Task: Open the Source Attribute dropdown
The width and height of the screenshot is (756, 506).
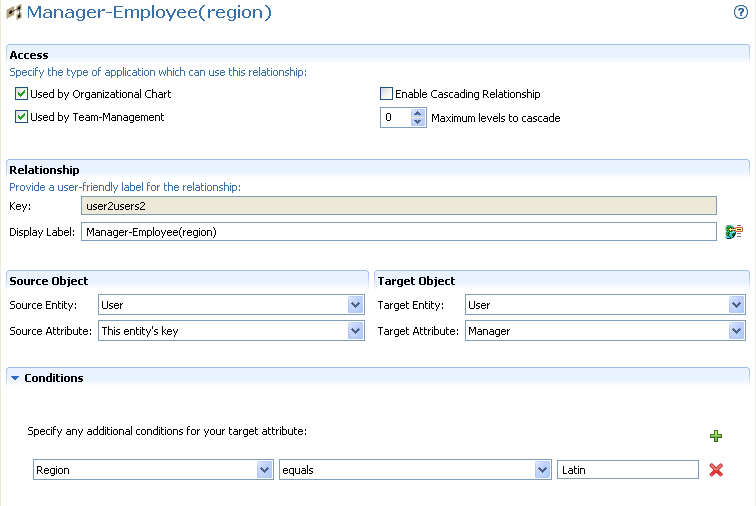Action: pyautogui.click(x=355, y=331)
